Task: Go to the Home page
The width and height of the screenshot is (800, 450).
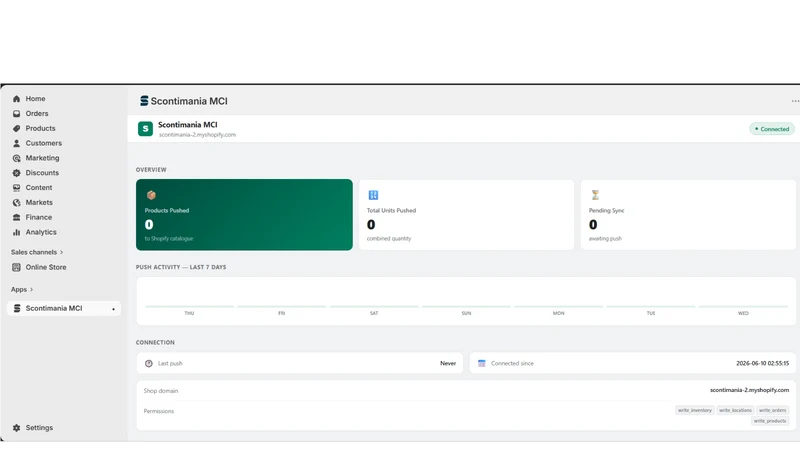Action: 35,98
